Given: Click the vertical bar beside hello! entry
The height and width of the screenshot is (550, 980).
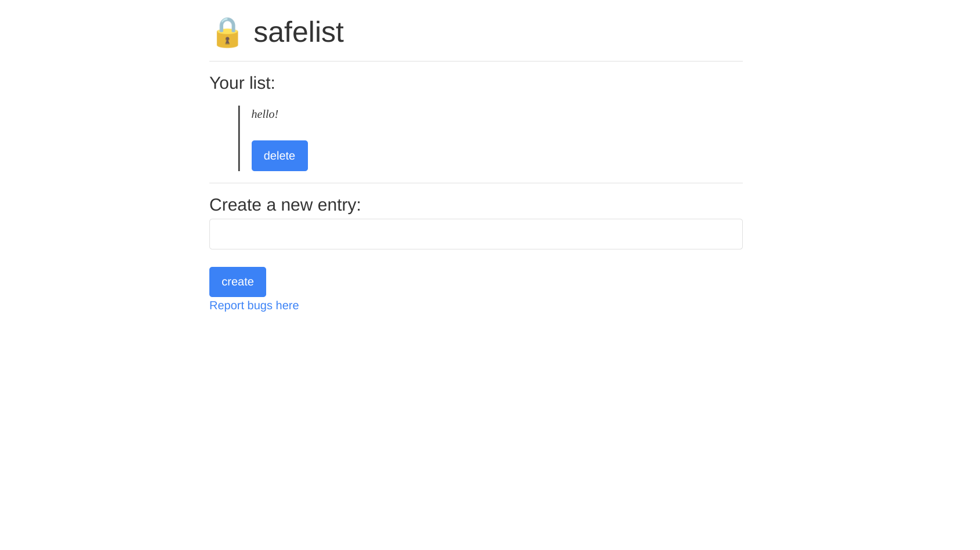Looking at the screenshot, I should 239,138.
